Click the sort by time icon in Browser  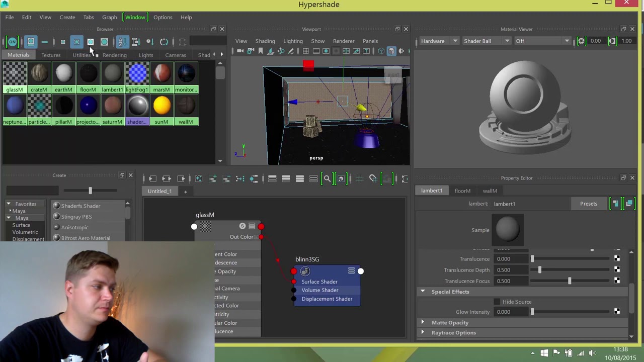[149, 42]
